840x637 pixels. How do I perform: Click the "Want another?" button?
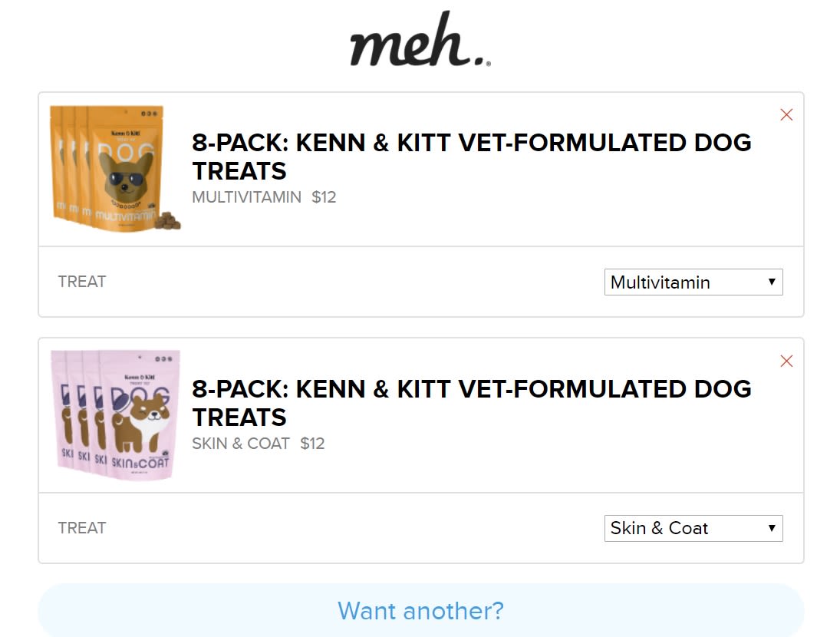tap(420, 611)
